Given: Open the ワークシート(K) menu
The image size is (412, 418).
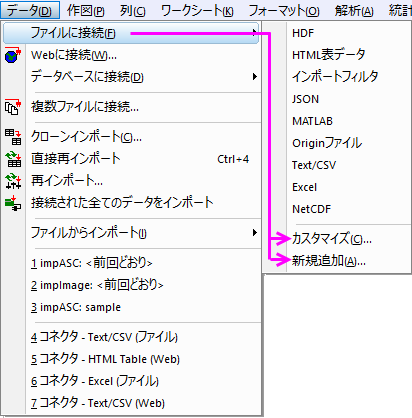Looking at the screenshot, I should [197, 11].
